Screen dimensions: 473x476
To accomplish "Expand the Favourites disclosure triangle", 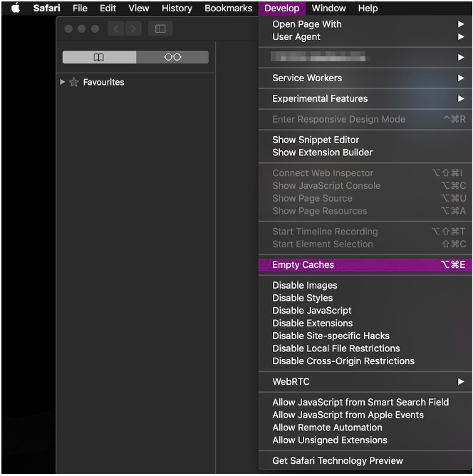I will tap(63, 82).
